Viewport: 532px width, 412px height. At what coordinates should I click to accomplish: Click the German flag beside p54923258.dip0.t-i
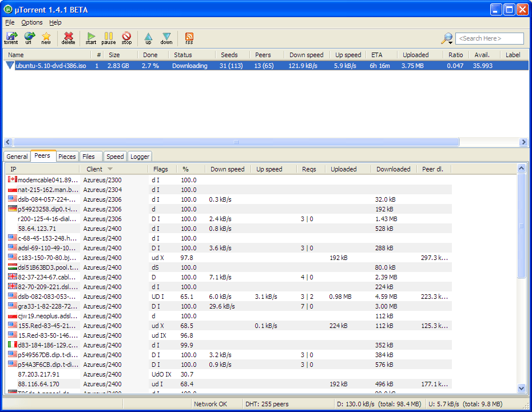(x=13, y=209)
